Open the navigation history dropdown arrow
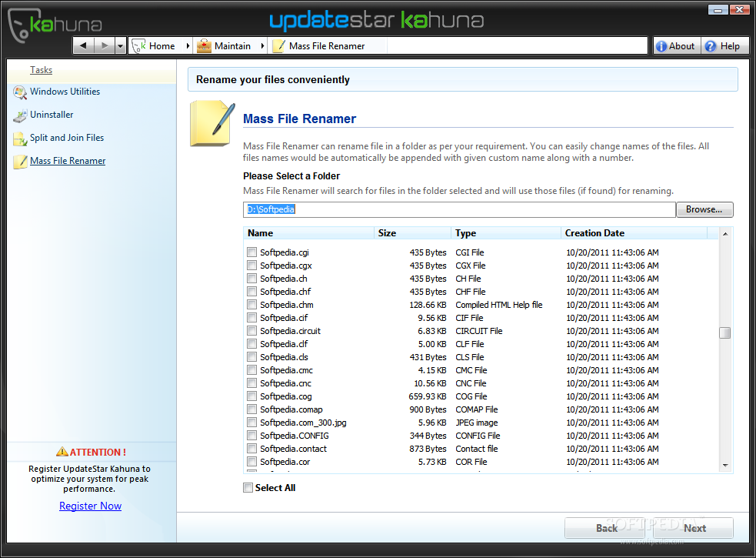 (121, 46)
